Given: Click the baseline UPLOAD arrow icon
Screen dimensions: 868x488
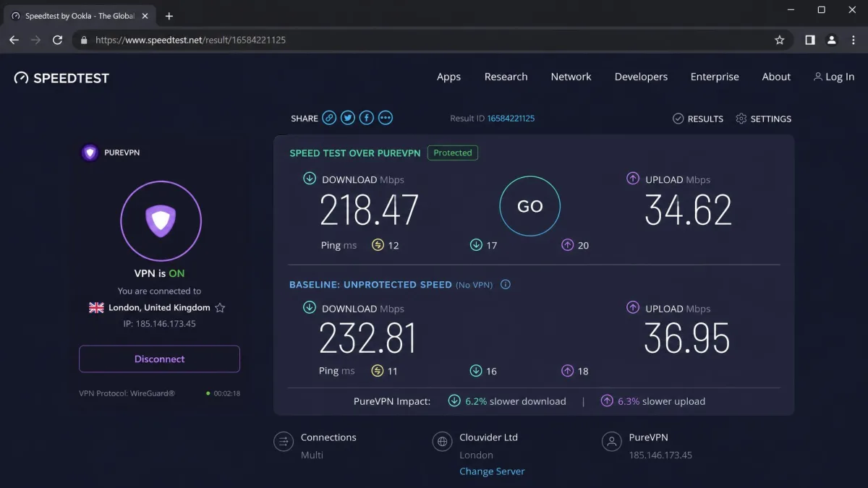Looking at the screenshot, I should point(633,307).
